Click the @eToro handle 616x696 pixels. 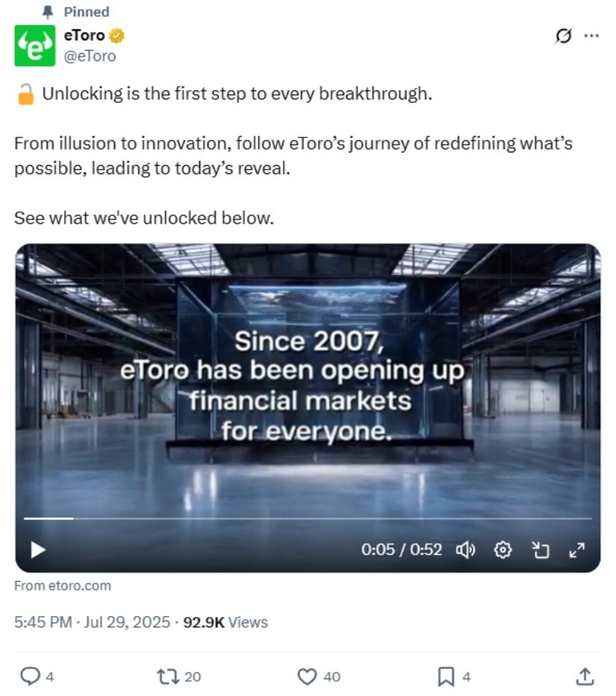tap(90, 55)
